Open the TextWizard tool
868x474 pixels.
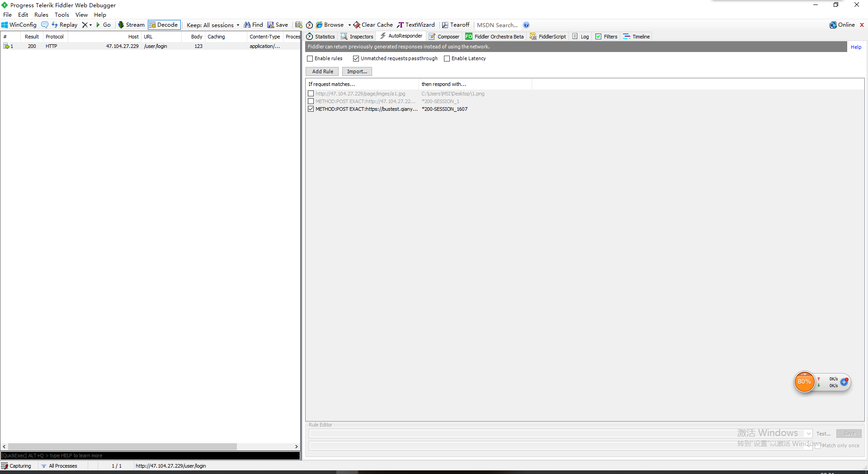(x=416, y=25)
